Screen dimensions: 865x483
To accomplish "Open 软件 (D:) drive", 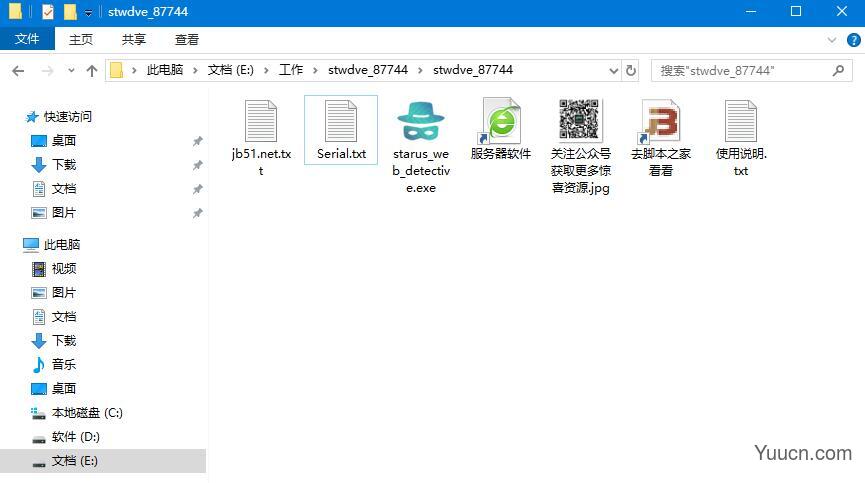I will (x=75, y=437).
